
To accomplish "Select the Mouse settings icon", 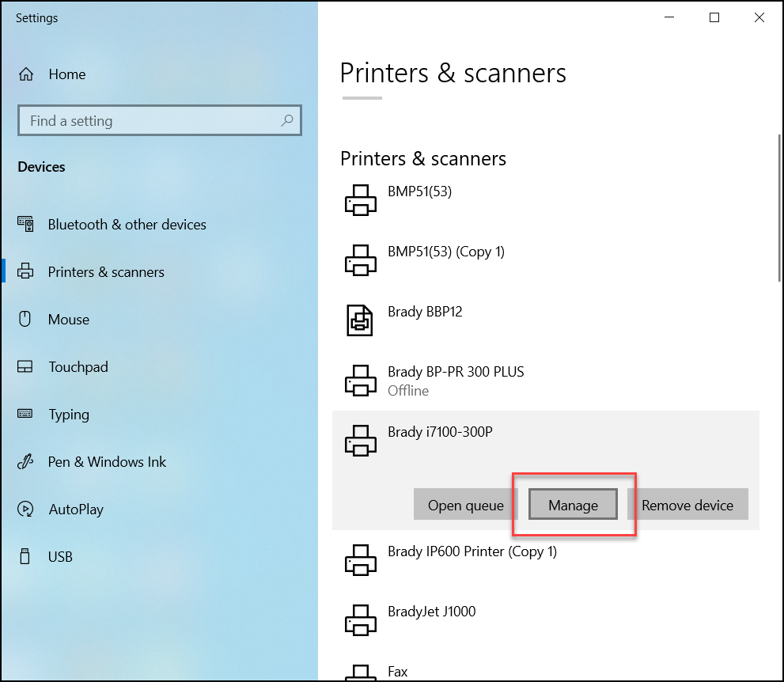I will [x=25, y=319].
